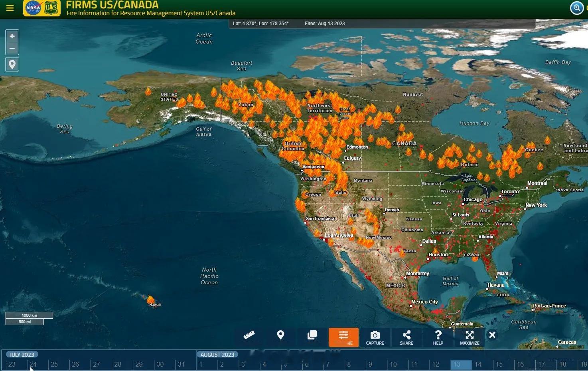
Task: Select July 26 on the timeline
Action: click(75, 364)
